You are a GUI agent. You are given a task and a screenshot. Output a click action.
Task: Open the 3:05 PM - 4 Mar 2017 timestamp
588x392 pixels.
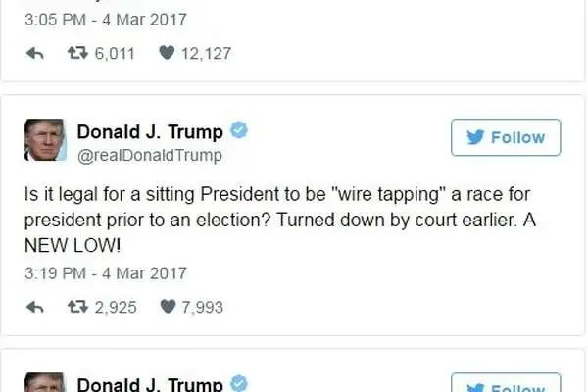(106, 20)
